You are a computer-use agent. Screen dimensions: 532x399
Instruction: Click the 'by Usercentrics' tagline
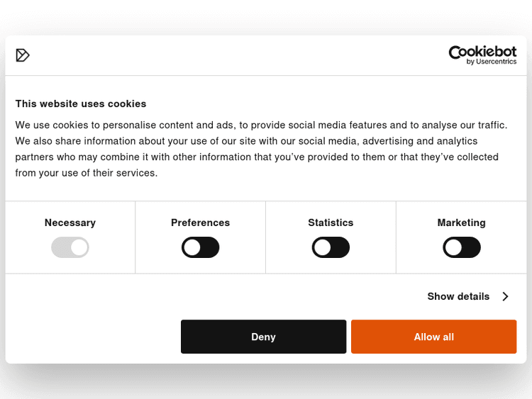click(x=492, y=62)
